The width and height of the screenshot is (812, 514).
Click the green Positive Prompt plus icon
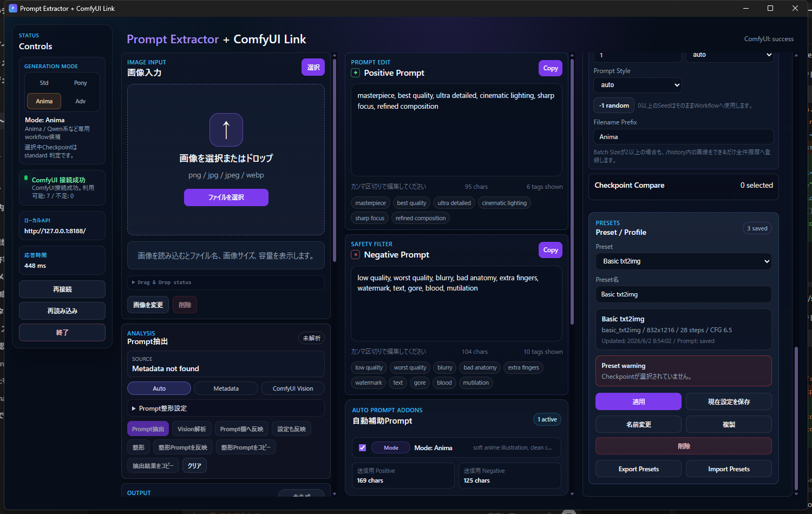tap(356, 73)
